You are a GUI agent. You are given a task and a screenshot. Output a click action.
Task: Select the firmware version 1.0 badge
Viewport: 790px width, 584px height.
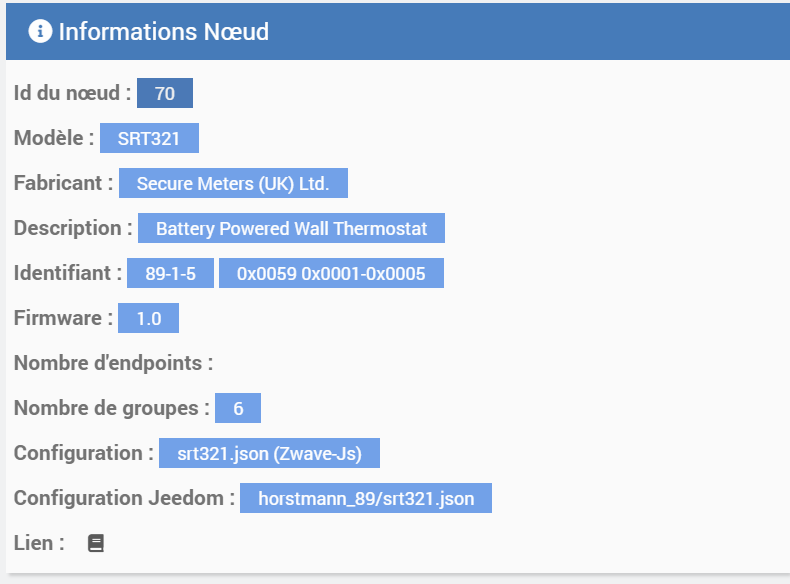coord(149,318)
